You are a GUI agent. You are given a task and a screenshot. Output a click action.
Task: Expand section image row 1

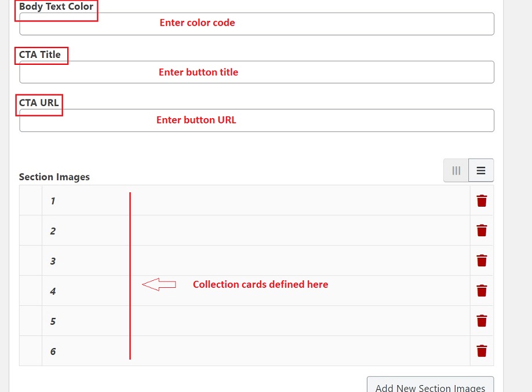tap(255, 201)
